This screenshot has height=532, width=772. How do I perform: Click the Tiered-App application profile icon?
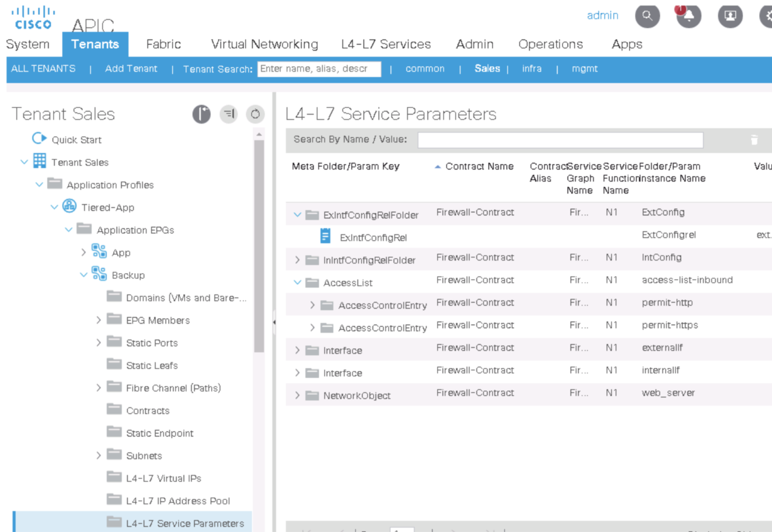(70, 207)
